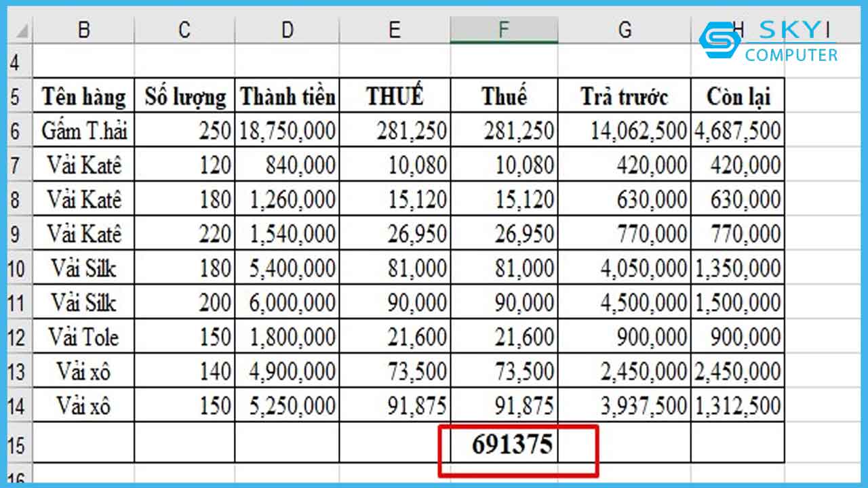Select the 5,250,000 cell

tap(288, 405)
